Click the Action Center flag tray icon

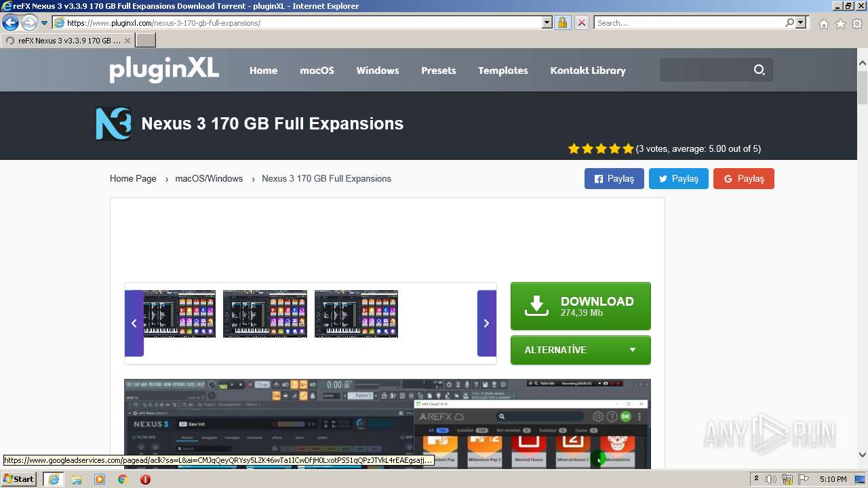(803, 479)
